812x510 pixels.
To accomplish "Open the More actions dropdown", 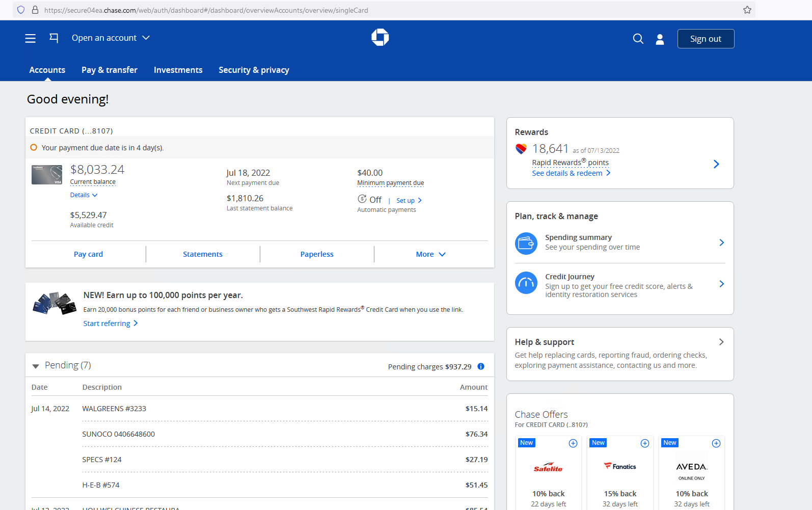I will 431,254.
